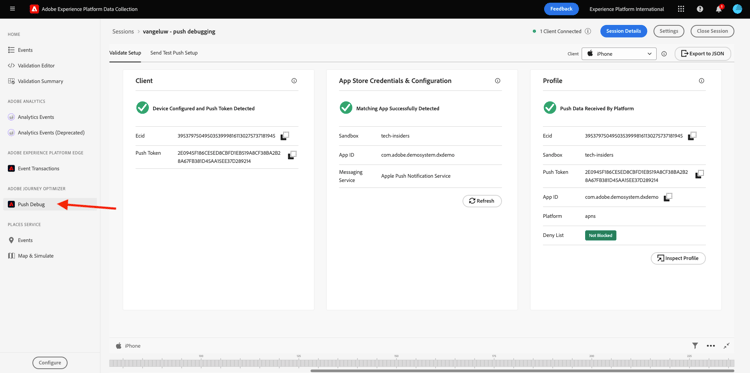Click the Adobe logo in header
The image size is (750, 373).
34,9
